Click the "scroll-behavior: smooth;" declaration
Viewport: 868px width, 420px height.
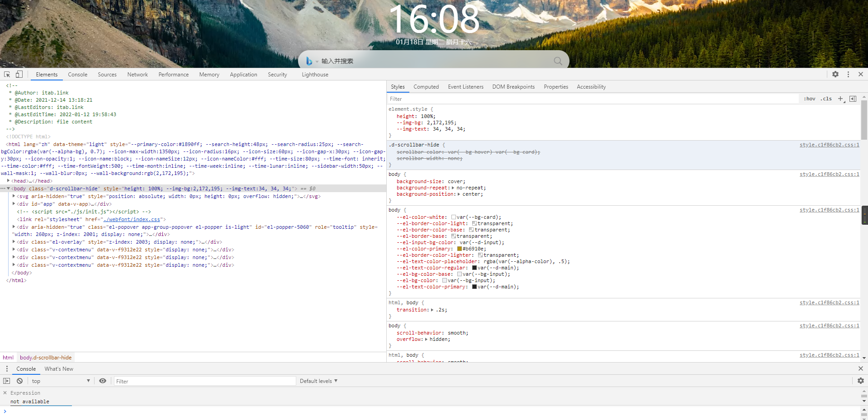[432, 333]
